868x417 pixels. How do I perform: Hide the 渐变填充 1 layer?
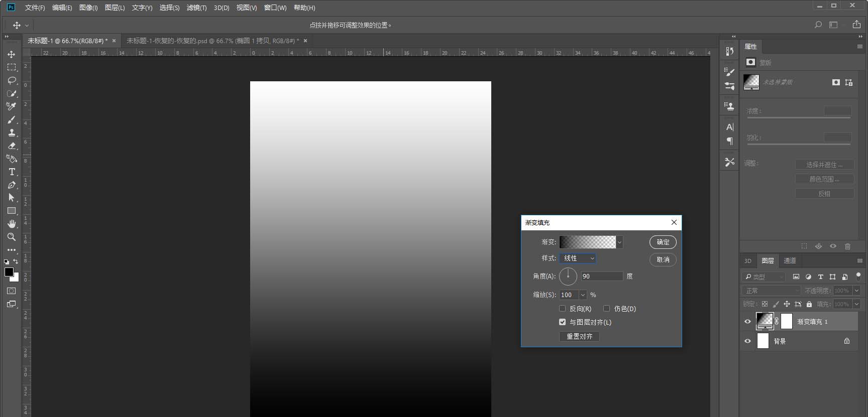[x=747, y=322]
